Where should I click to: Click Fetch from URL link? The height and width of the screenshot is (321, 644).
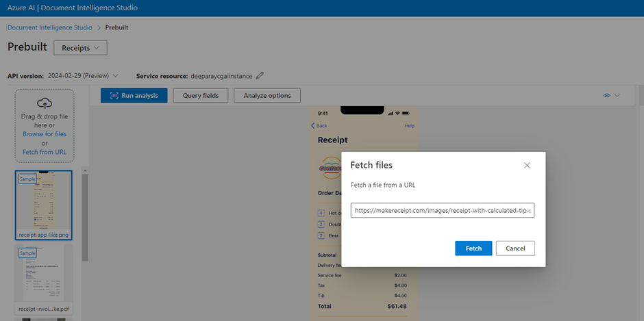coord(45,152)
